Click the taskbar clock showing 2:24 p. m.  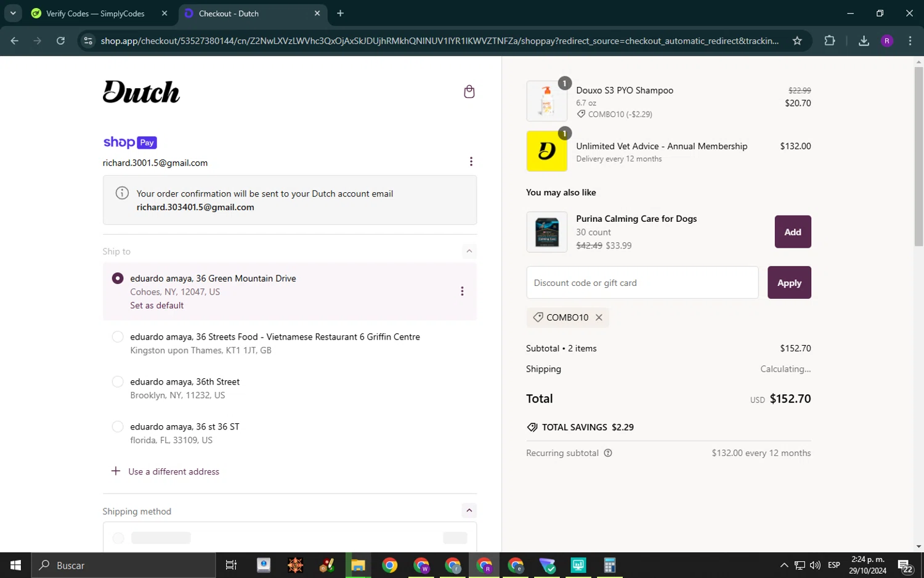(867, 565)
